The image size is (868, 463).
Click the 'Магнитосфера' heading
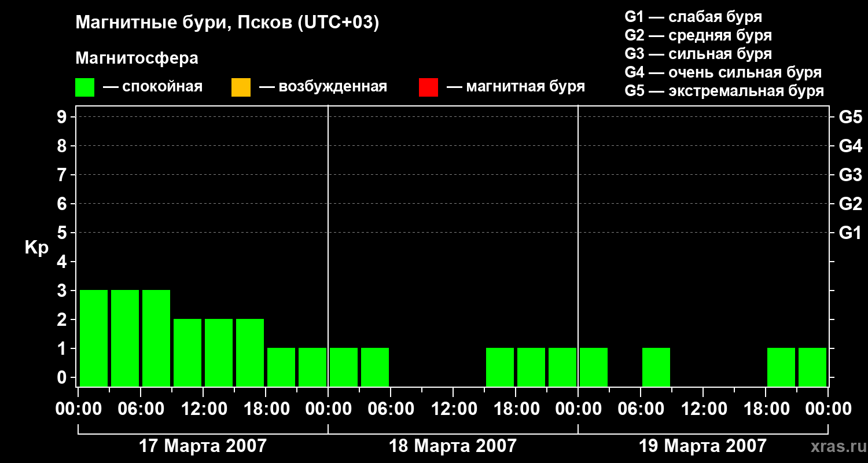(x=137, y=58)
